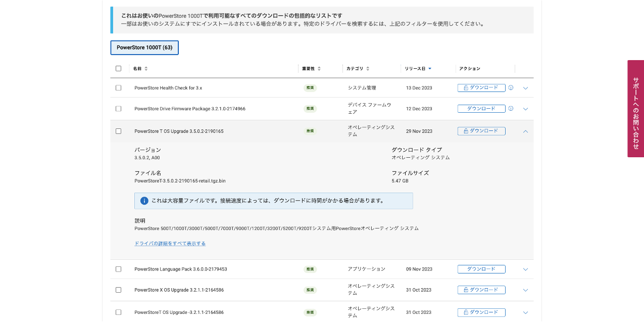
Task: Open the ドライバの詳細をすべて表示する link
Action: pyautogui.click(x=170, y=244)
